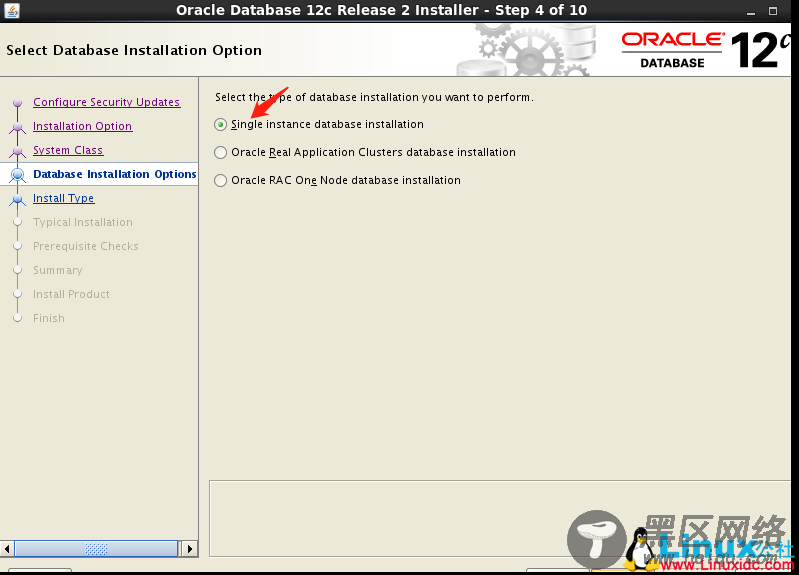The image size is (799, 575).
Task: Click the Installation Option step marker
Action: click(x=18, y=126)
